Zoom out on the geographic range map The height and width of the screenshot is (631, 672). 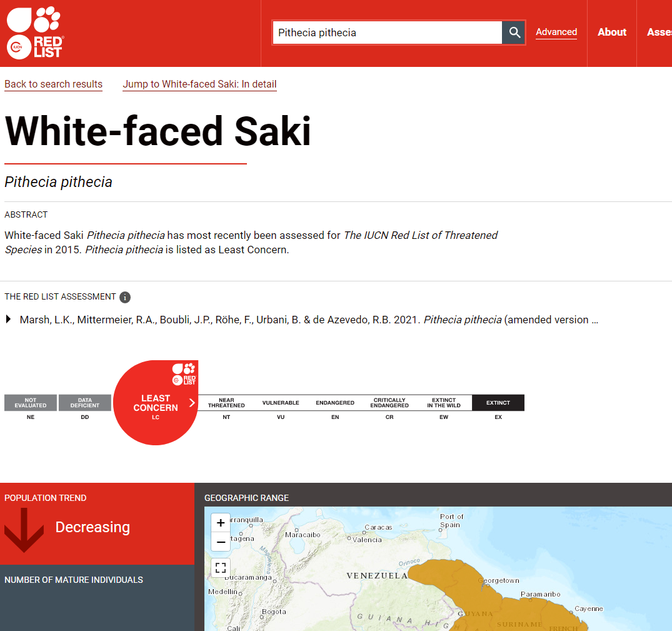[x=221, y=542]
